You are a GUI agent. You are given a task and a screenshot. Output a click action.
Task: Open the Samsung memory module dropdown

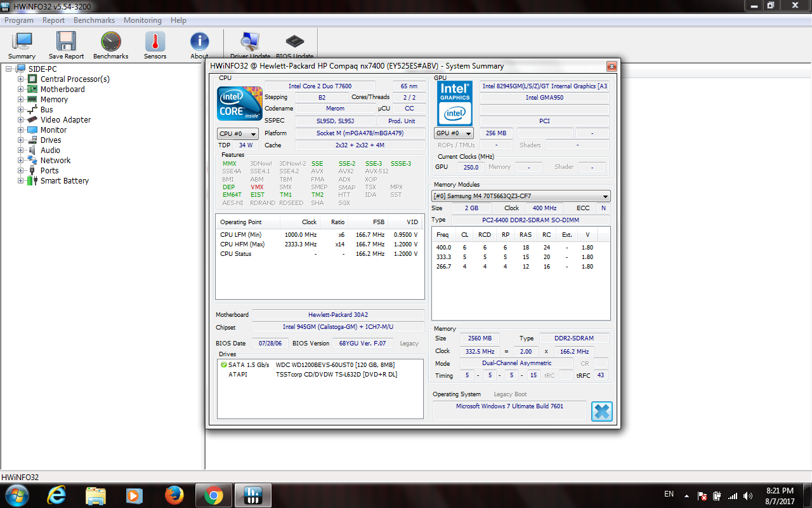pos(521,196)
